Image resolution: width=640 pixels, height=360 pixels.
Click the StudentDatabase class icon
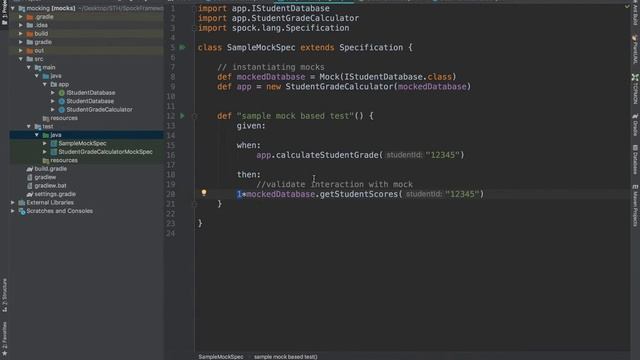[62, 101]
